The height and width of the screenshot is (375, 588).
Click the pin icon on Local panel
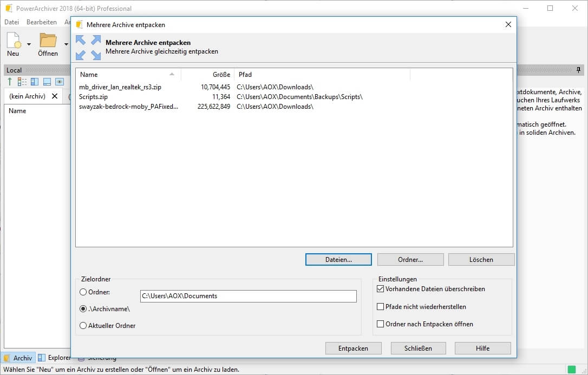coord(578,70)
